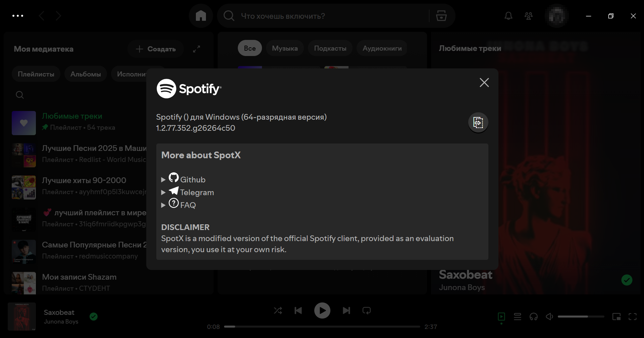Copy version info with the dialog copy button
The image size is (644, 338).
[x=478, y=122]
